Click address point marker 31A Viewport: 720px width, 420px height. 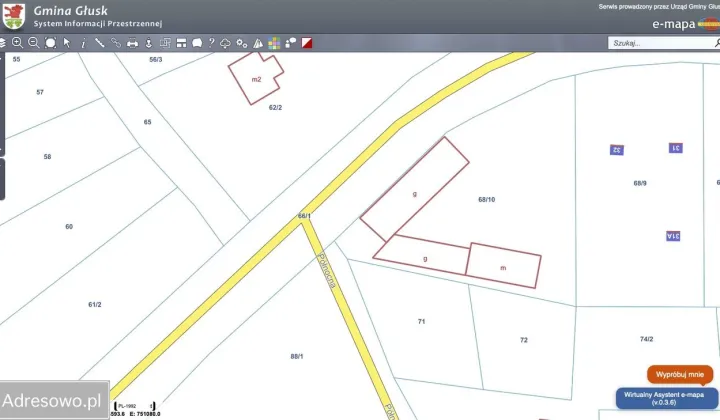(x=673, y=236)
